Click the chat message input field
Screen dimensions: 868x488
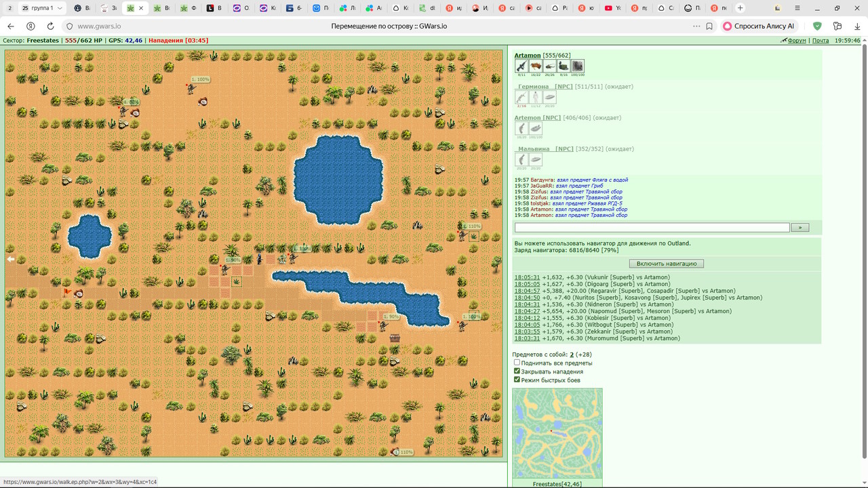[x=652, y=228]
